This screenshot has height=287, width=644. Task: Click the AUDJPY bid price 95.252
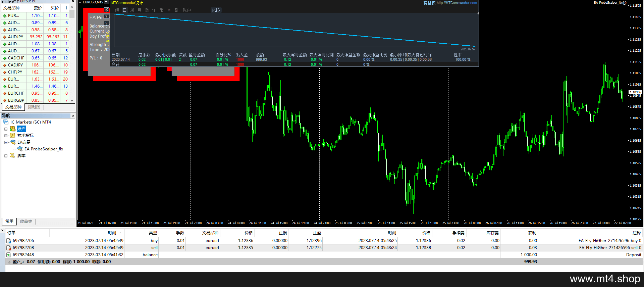[36, 37]
